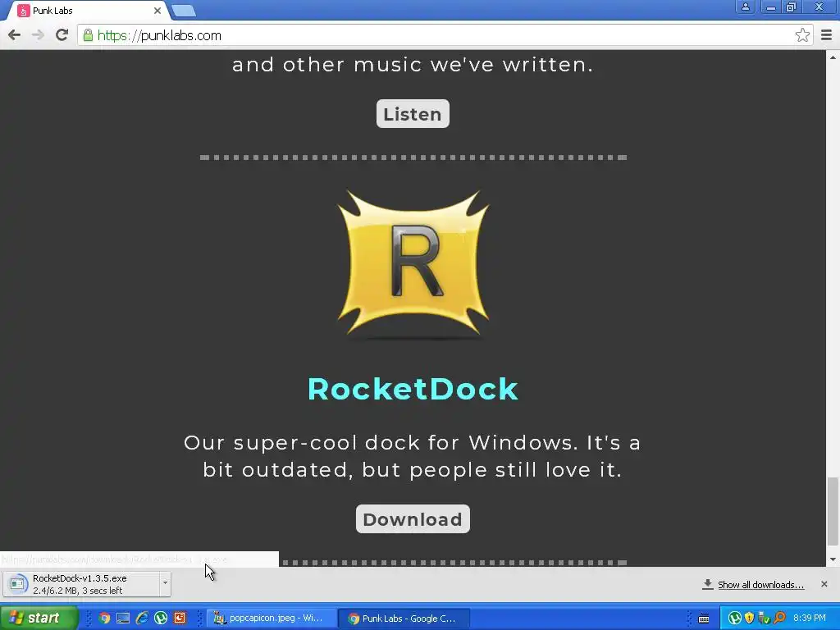Open the RocketDock-v1.3.5.exe download item
840x630 pixels.
(80, 584)
